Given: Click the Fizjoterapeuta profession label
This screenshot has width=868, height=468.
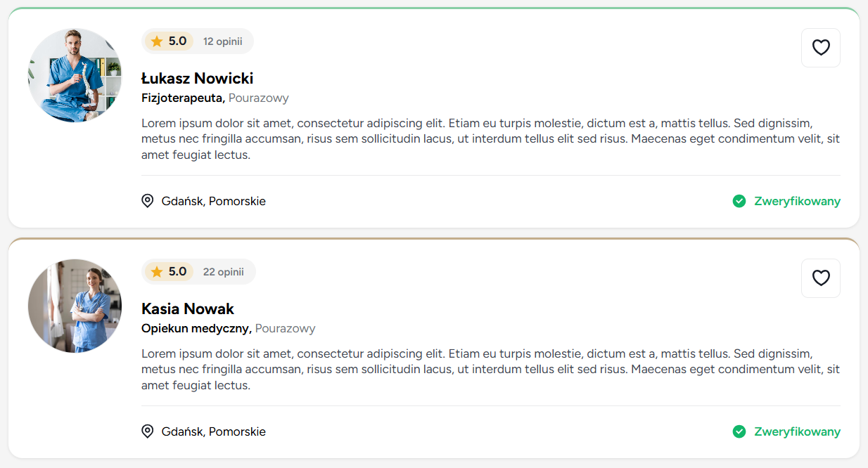Looking at the screenshot, I should coord(183,98).
